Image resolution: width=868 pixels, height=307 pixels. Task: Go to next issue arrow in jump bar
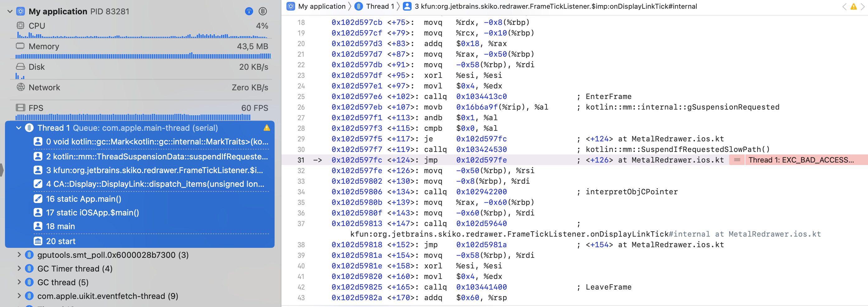(862, 7)
